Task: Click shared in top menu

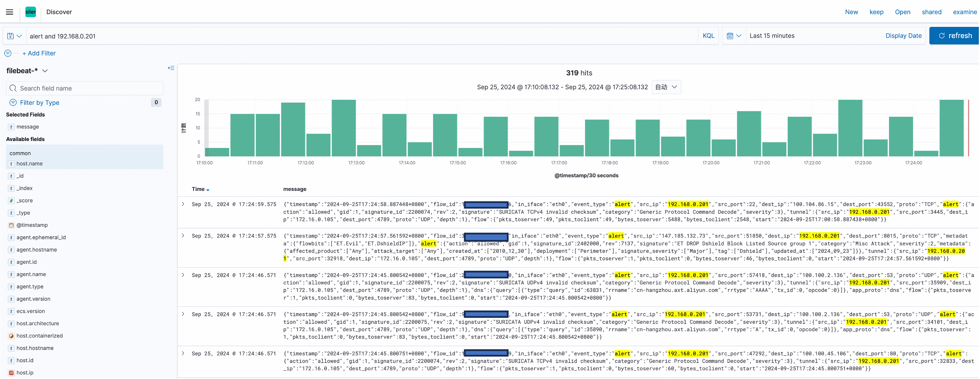Action: coord(931,12)
